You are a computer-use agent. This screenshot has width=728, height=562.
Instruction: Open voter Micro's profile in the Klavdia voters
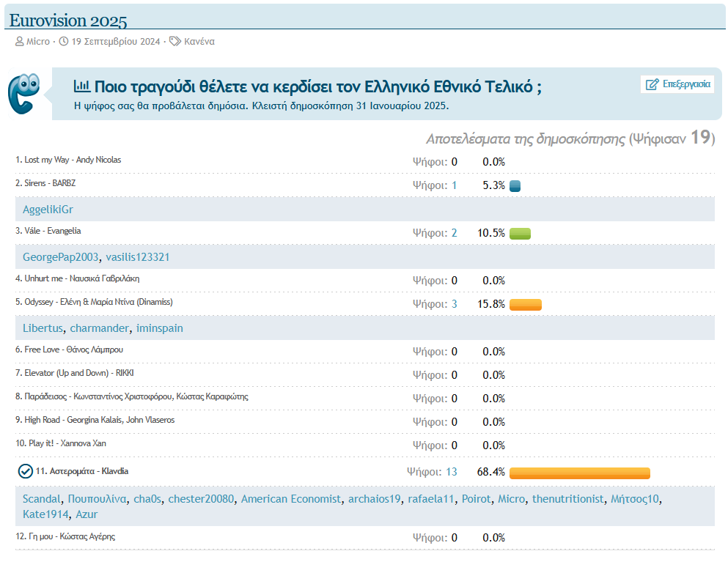[511, 499]
